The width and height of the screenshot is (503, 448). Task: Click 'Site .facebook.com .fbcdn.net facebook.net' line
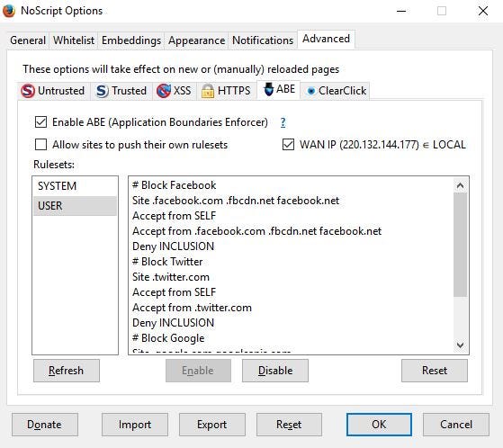pyautogui.click(x=236, y=201)
